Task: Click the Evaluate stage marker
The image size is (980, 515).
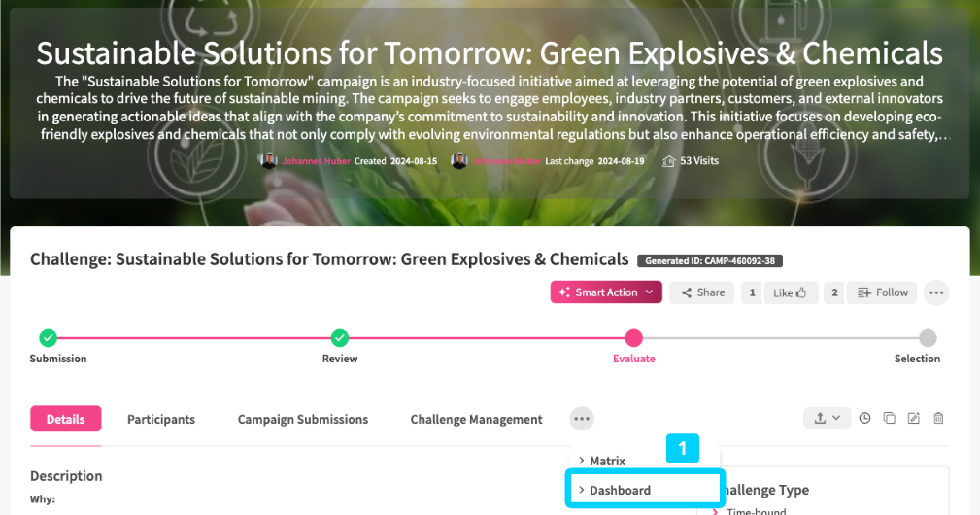Action: tap(633, 338)
